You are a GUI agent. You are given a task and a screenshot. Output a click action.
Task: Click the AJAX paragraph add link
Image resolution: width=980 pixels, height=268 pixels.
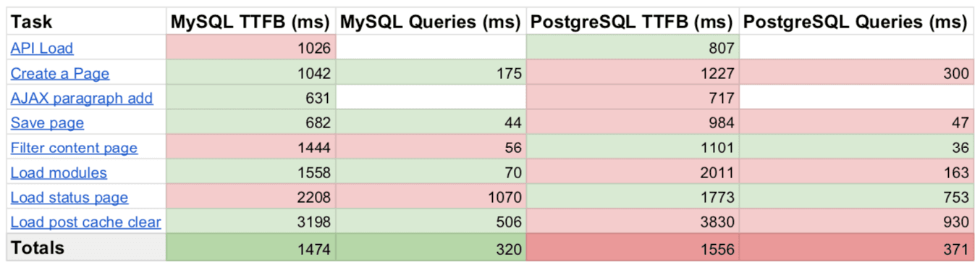(82, 98)
